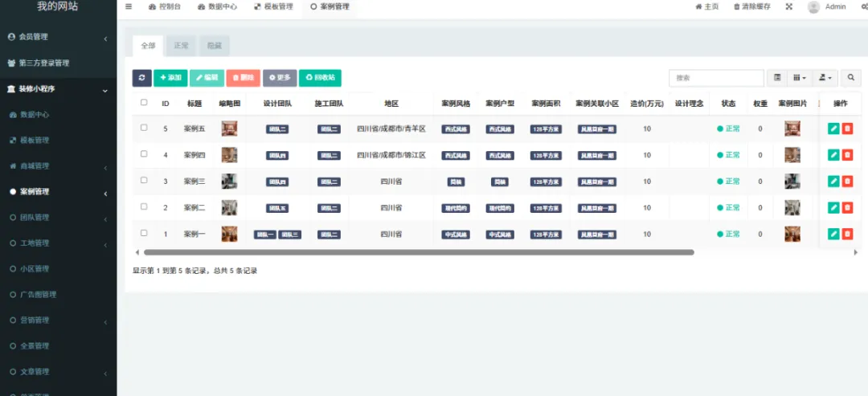Image resolution: width=868 pixels, height=396 pixels.
Task: Select the 全部 filter tab
Action: tap(149, 46)
